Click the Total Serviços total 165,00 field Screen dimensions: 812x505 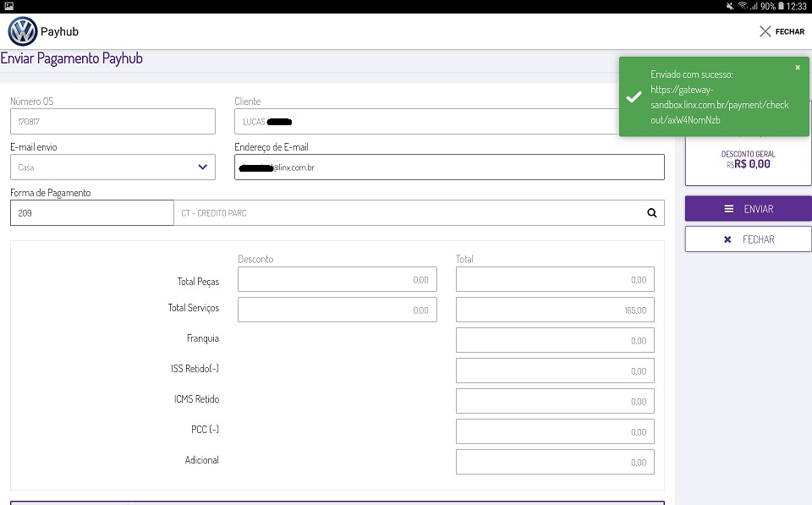tap(555, 310)
